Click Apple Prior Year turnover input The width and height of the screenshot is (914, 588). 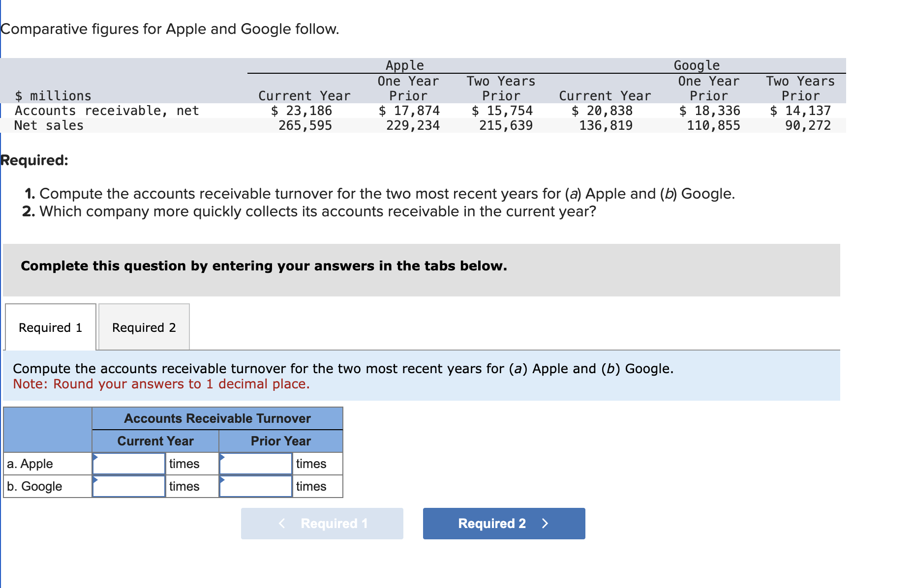[x=256, y=464]
